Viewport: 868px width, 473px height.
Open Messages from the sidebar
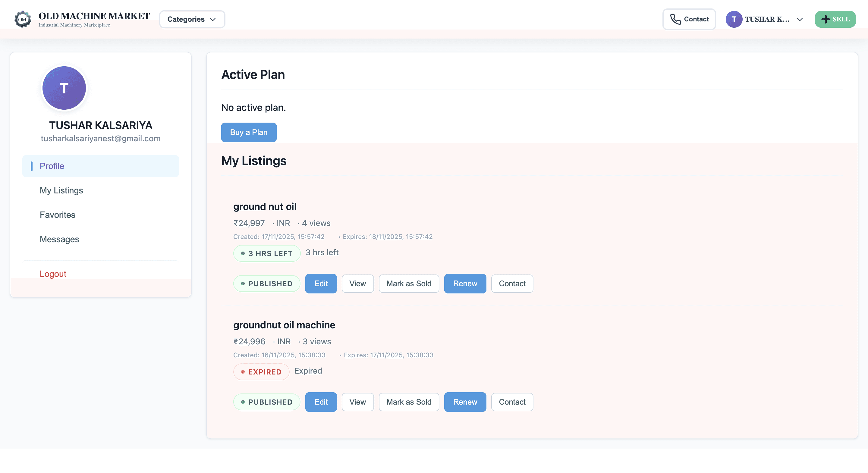click(x=59, y=239)
